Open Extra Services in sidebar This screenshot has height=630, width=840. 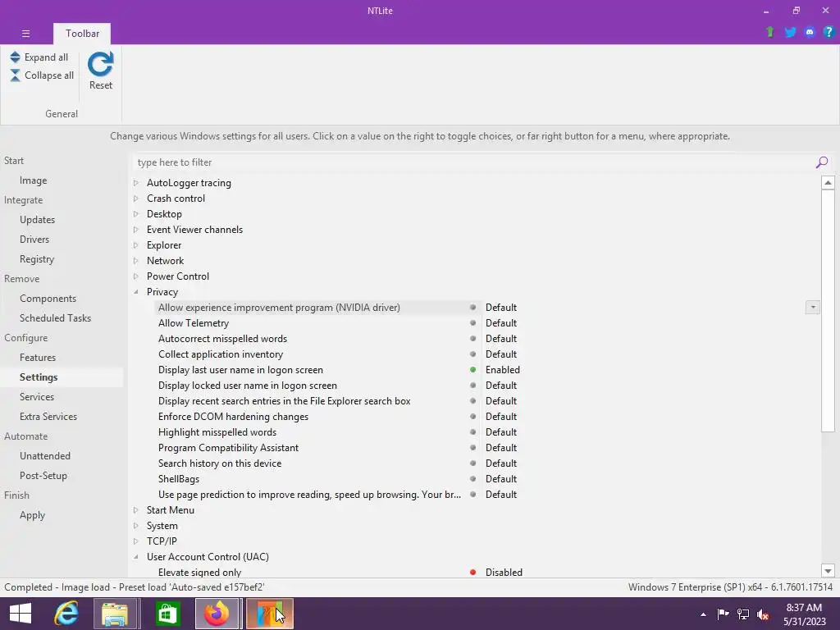click(x=48, y=416)
